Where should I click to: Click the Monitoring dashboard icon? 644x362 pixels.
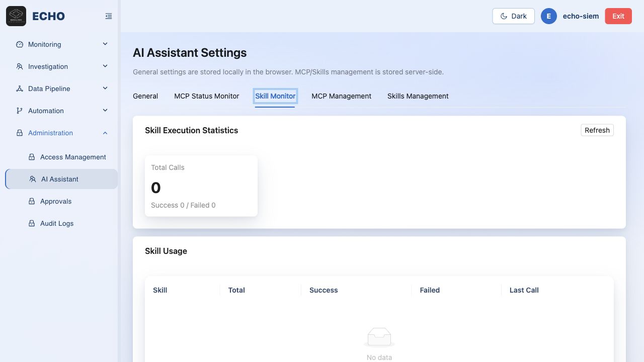[20, 44]
